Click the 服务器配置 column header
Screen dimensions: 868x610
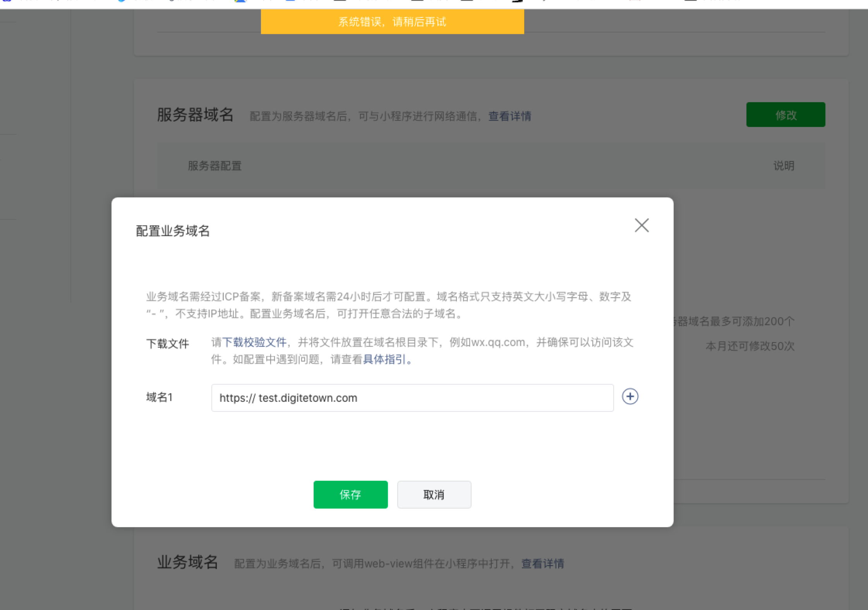click(214, 166)
